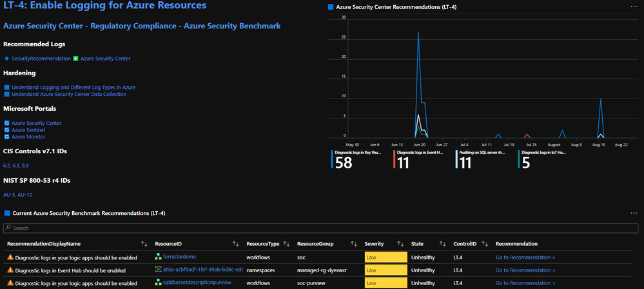Image resolution: width=644 pixels, height=289 pixels.
Task: Select the Diagnostic logs in Event Hub legend item
Action: [x=419, y=160]
